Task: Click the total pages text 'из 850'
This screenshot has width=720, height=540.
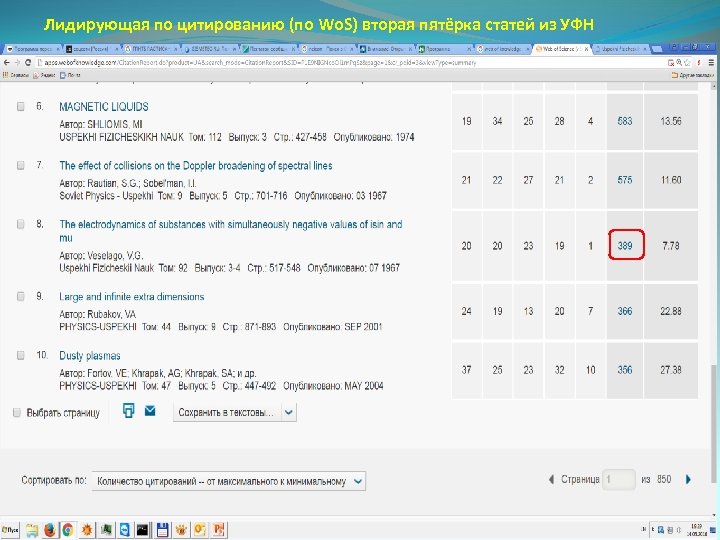Action: click(x=656, y=479)
